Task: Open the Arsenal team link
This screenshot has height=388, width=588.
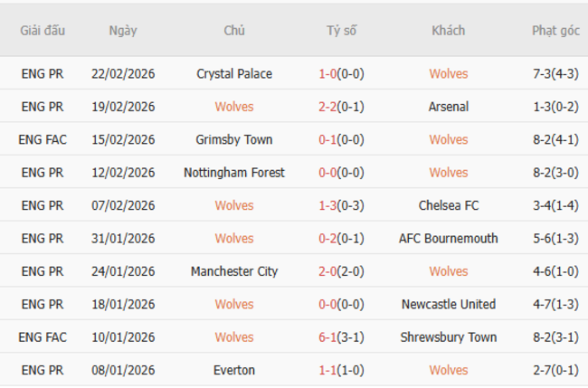Action: (x=449, y=107)
